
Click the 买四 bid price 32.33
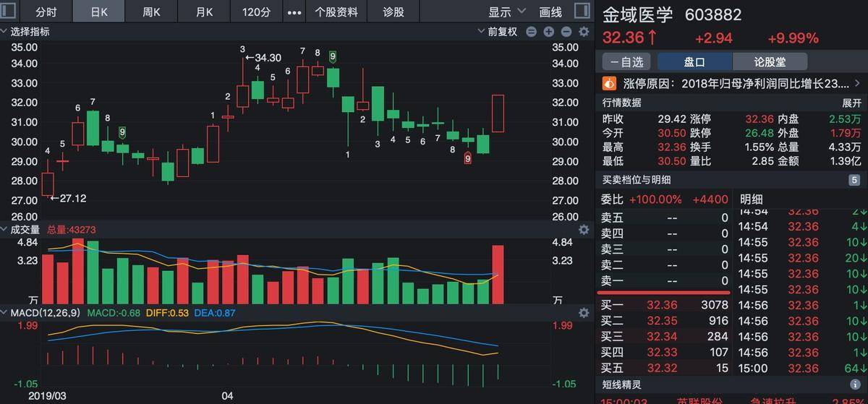(662, 353)
